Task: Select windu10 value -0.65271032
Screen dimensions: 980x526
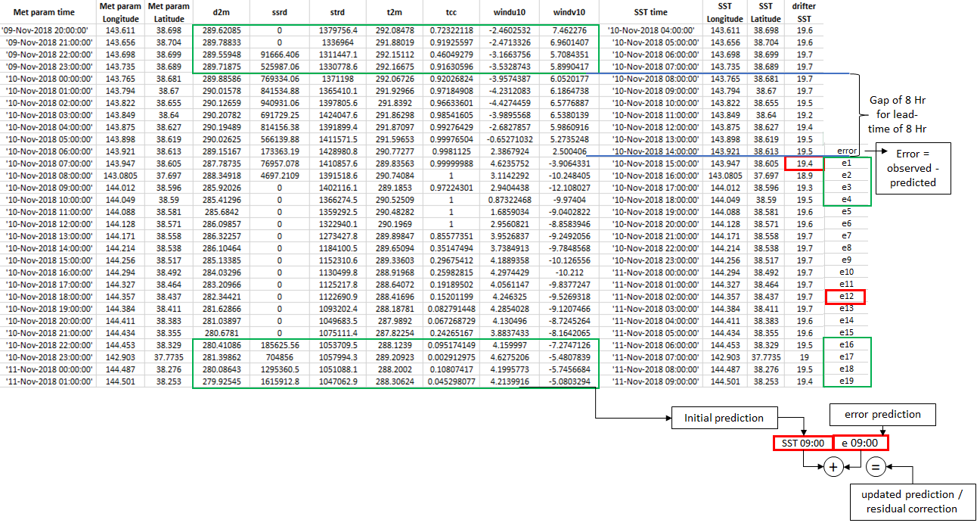Action: tap(508, 139)
